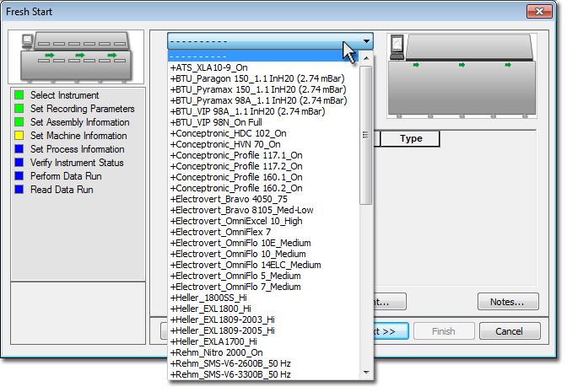
Task: Open the Notes... dialog
Action: [508, 302]
